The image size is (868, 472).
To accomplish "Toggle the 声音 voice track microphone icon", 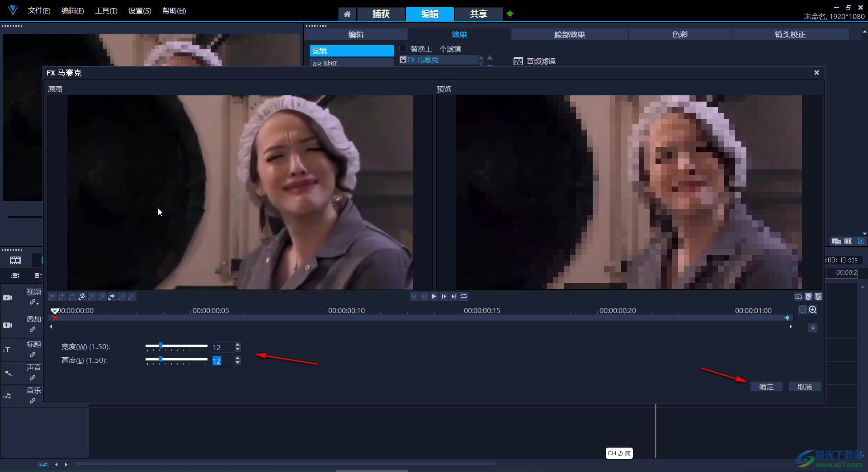I will click(x=8, y=373).
